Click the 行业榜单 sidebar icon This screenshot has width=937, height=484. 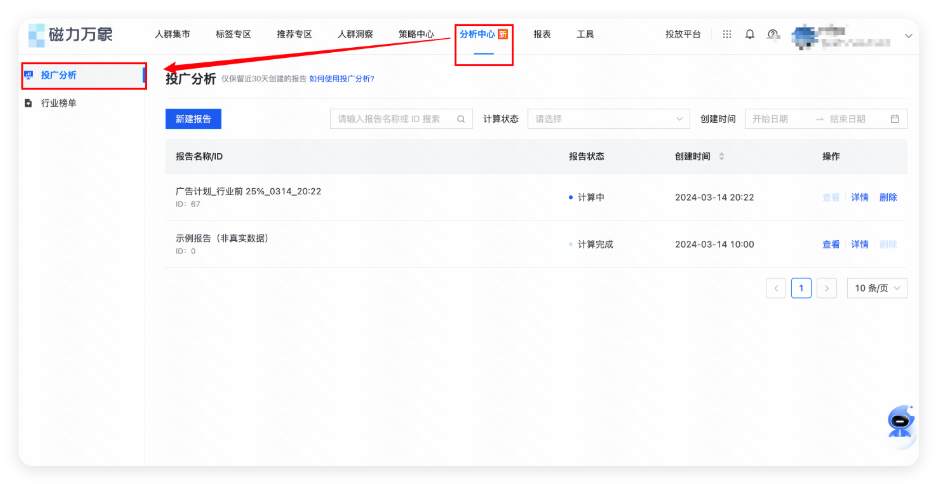29,103
